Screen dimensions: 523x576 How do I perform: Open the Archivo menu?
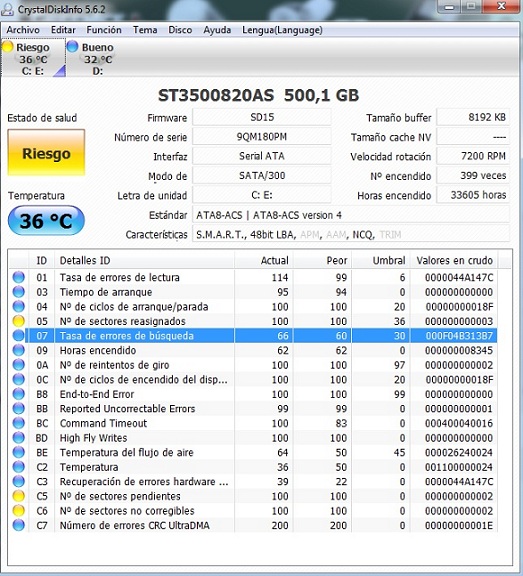[23, 30]
